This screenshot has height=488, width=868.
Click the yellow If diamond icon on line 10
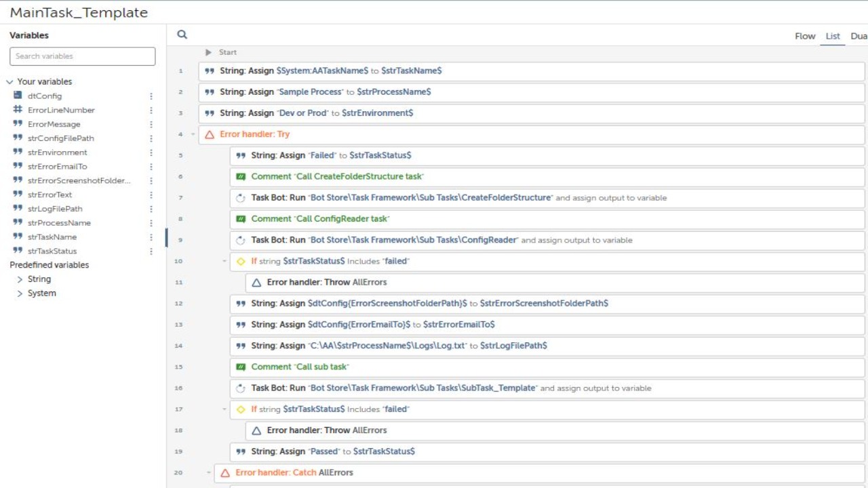point(241,261)
